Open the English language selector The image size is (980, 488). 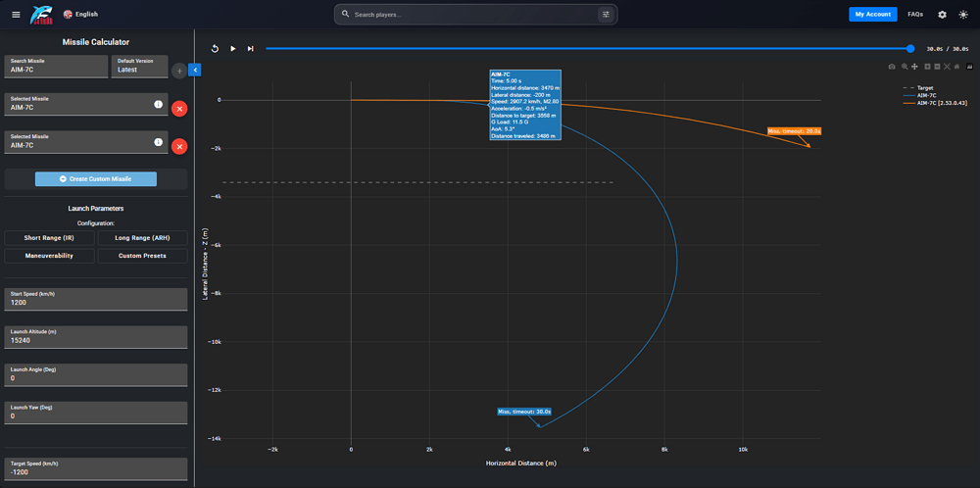click(80, 14)
